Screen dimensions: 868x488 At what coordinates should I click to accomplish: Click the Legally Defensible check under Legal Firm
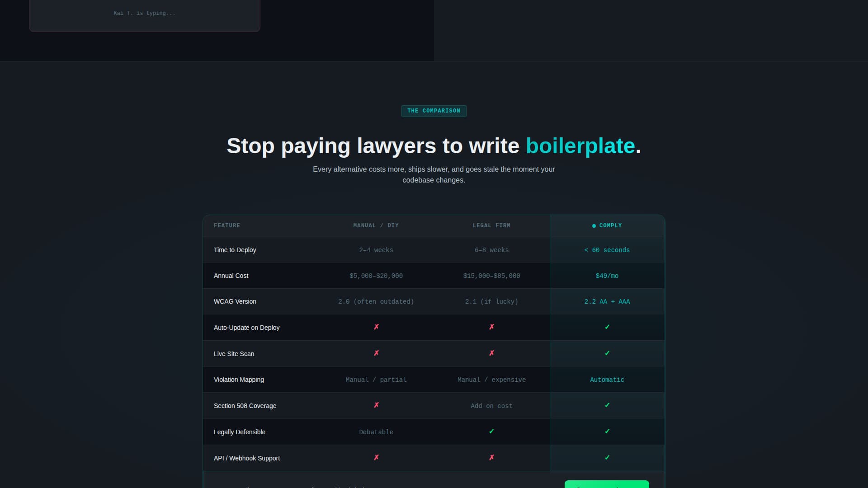coord(491,432)
